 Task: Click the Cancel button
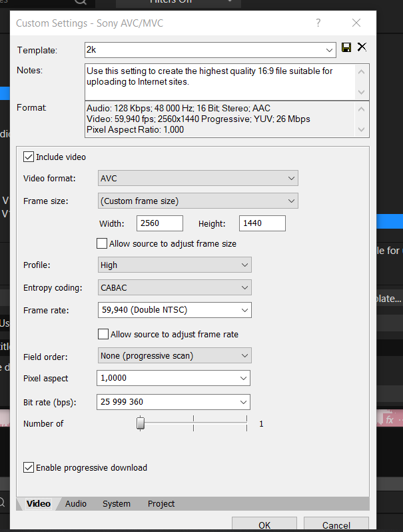click(x=336, y=525)
